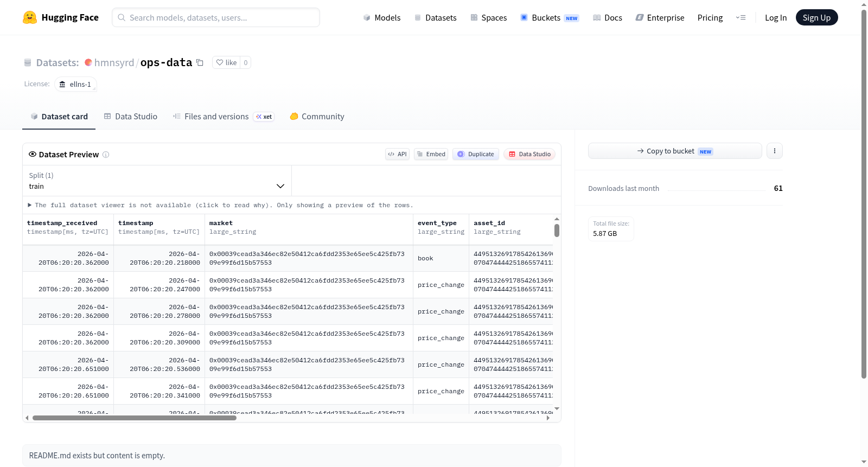
Task: Click Log In
Action: 776,17
